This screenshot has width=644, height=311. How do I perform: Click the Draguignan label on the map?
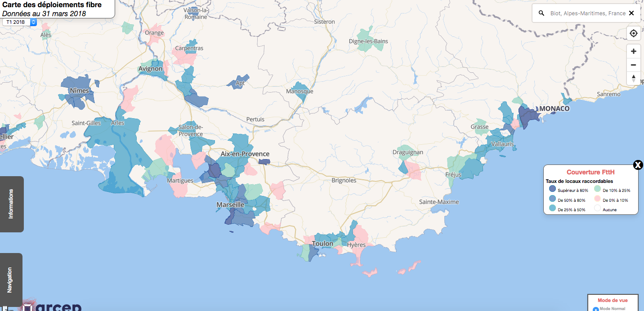click(408, 152)
